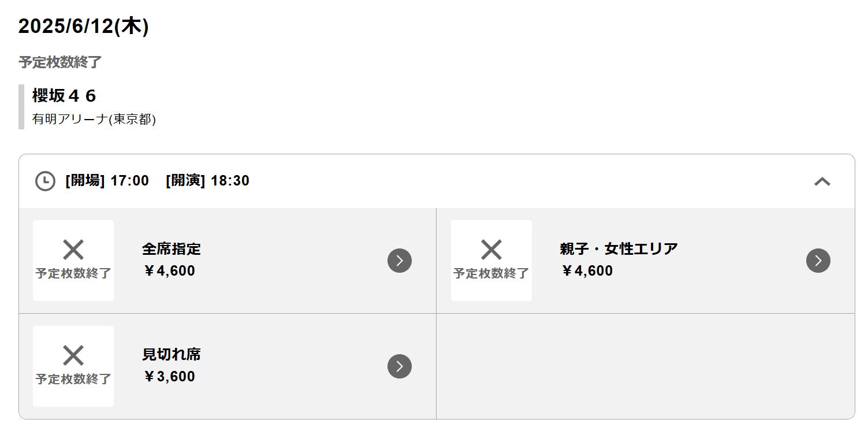The width and height of the screenshot is (868, 438).
Task: Click the clock icon beside the door time
Action: [x=45, y=181]
